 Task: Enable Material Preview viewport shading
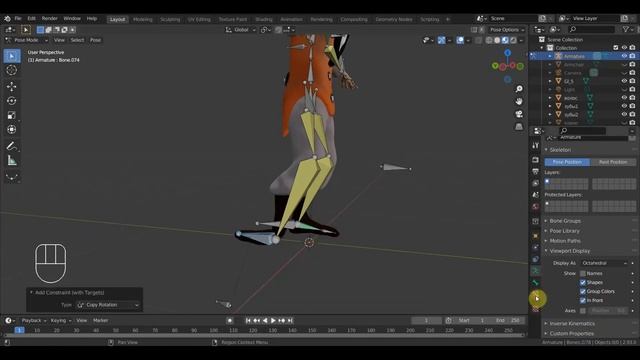(x=505, y=40)
